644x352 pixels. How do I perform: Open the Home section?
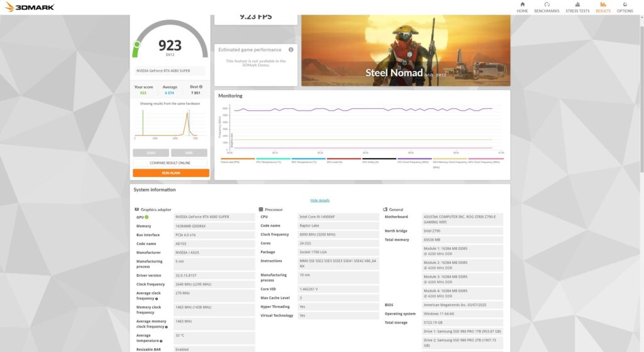pyautogui.click(x=522, y=7)
